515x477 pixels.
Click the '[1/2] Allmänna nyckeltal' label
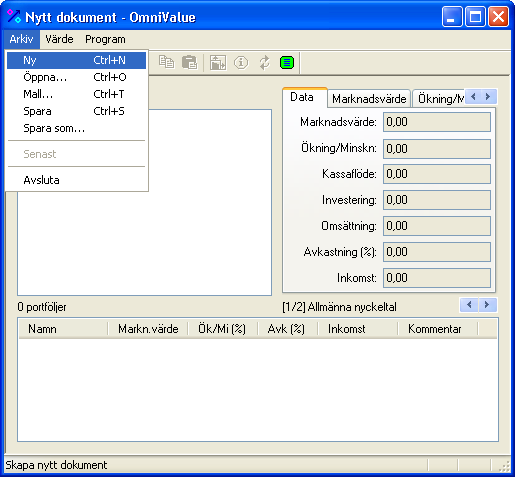coord(339,307)
